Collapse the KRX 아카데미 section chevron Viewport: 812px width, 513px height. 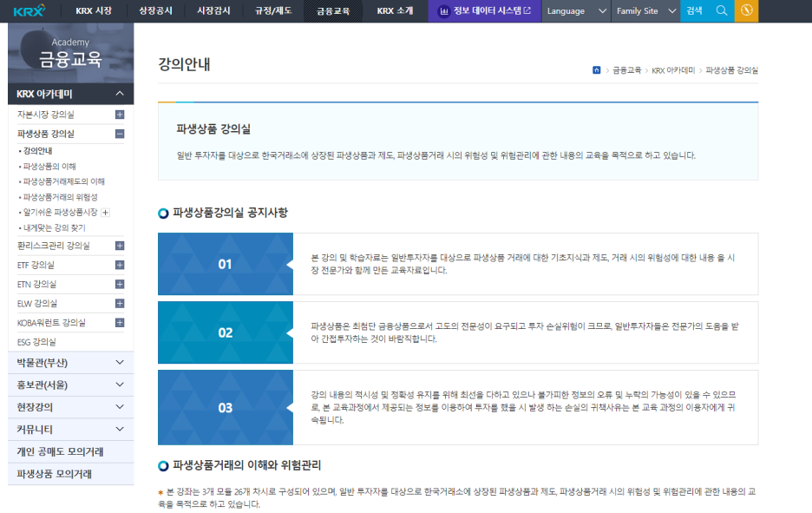(x=120, y=94)
